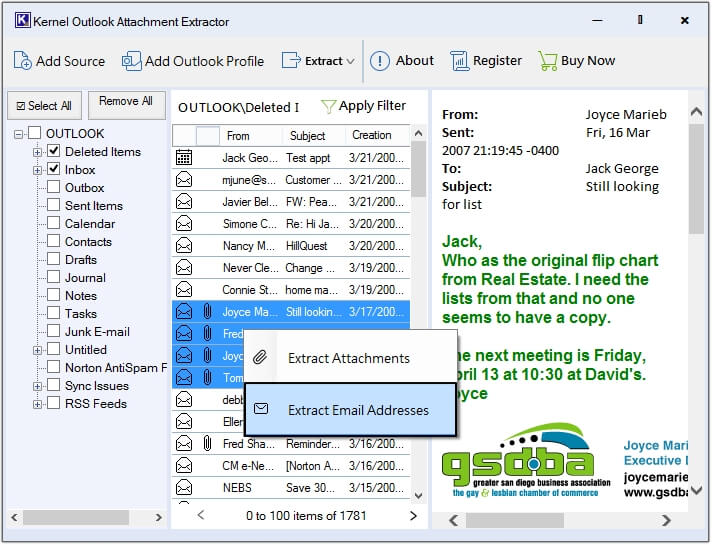Choose Extract Attachments from context menu
Image resolution: width=712 pixels, height=545 pixels.
coord(350,357)
